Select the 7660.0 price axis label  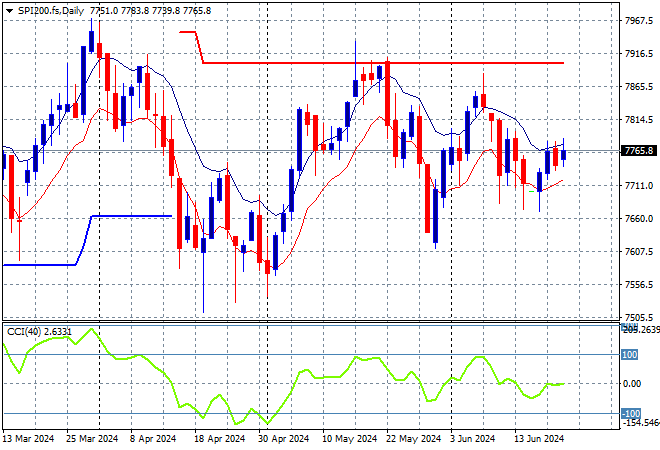coord(639,218)
